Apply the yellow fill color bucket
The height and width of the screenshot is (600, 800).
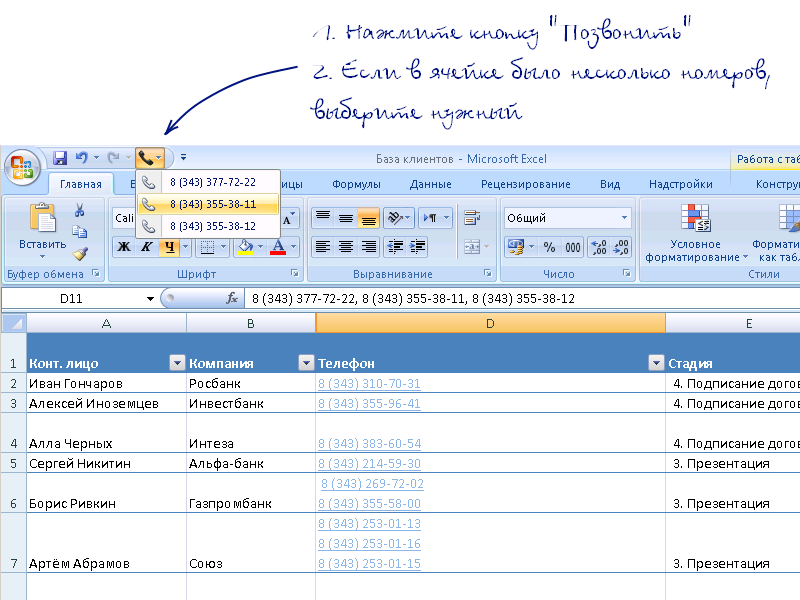click(246, 247)
